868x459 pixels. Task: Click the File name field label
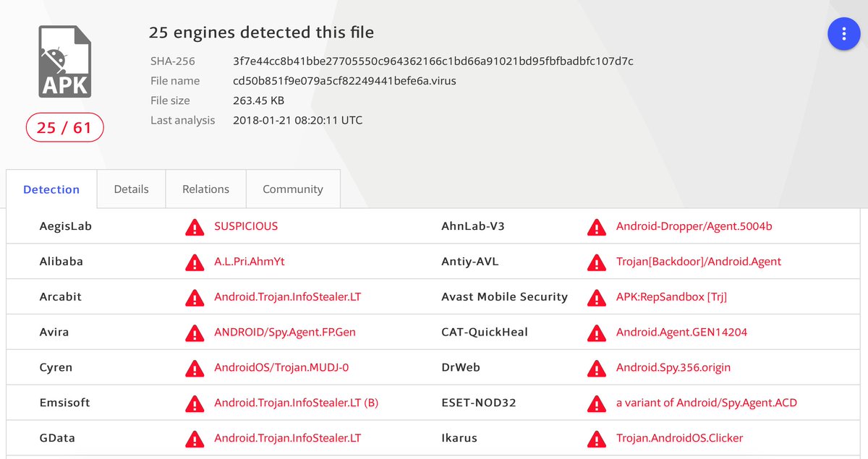(175, 81)
